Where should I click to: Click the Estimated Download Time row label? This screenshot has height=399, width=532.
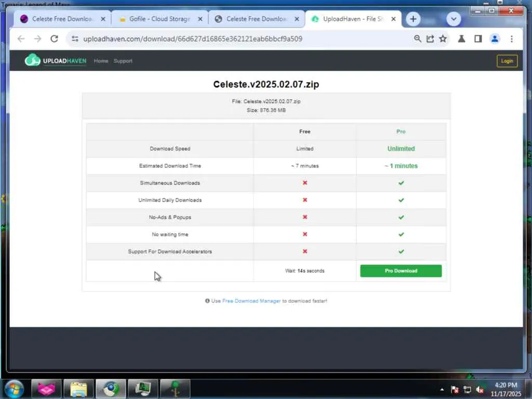[170, 166]
